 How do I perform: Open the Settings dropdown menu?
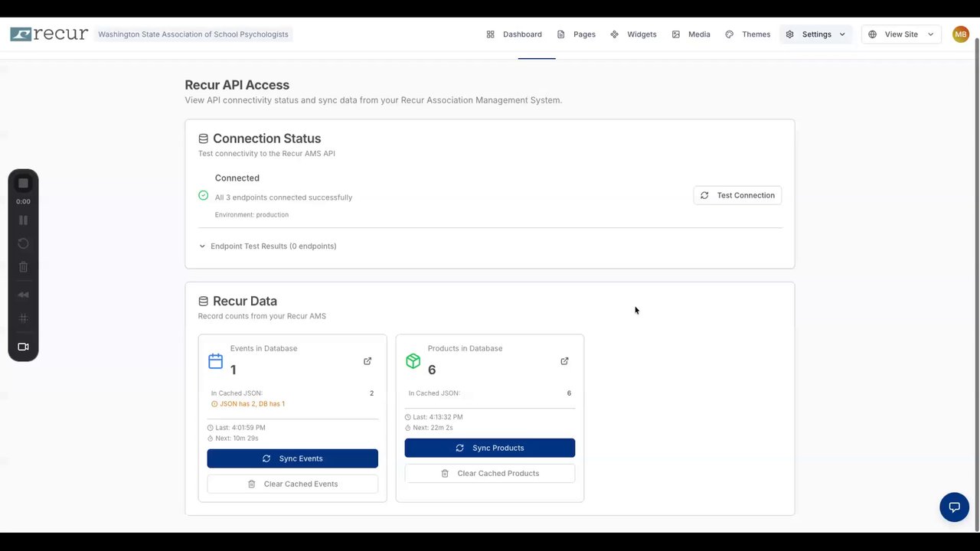click(x=815, y=34)
